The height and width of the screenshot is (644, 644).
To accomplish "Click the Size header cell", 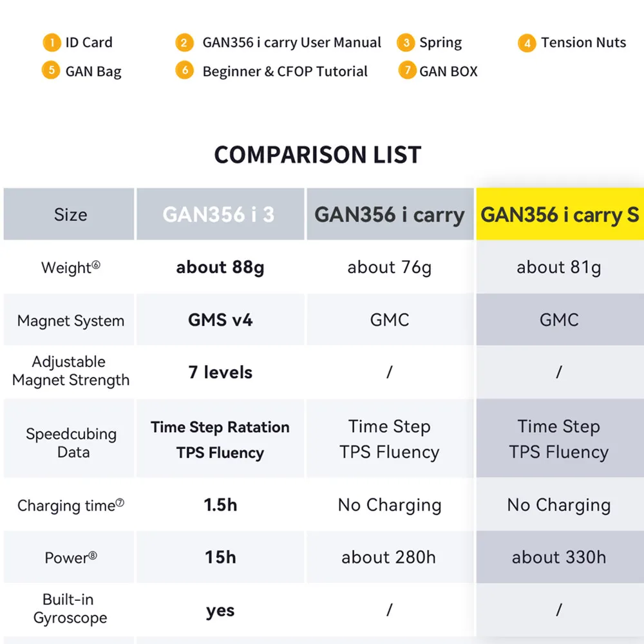I will 70,214.
